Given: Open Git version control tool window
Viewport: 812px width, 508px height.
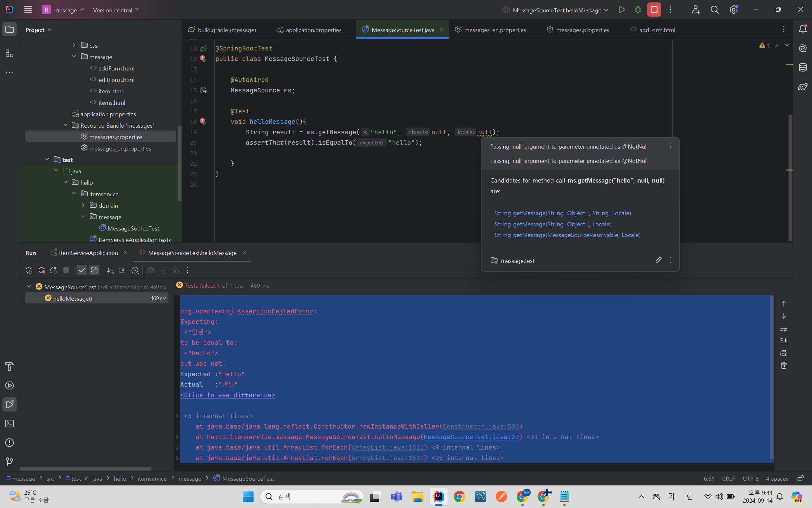Looking at the screenshot, I should [x=10, y=462].
